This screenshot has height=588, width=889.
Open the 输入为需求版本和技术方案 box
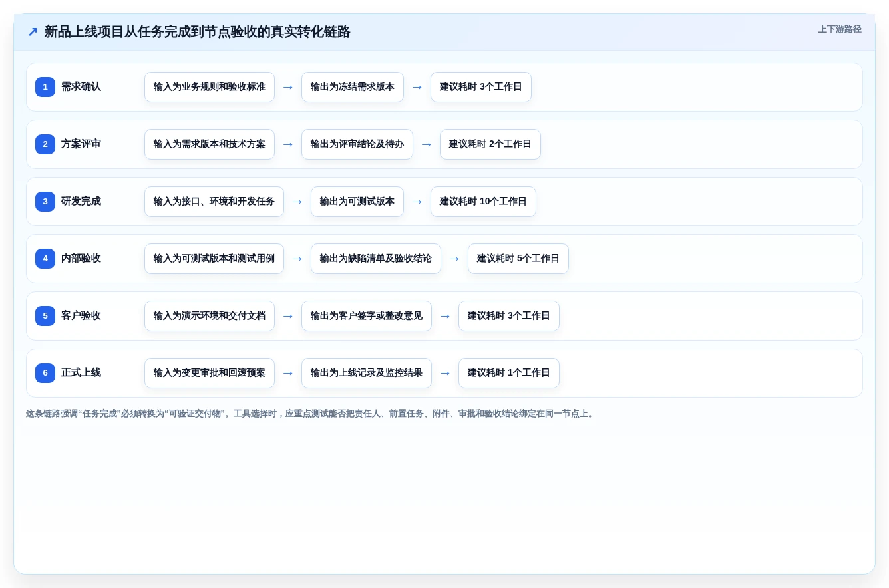coord(210,144)
